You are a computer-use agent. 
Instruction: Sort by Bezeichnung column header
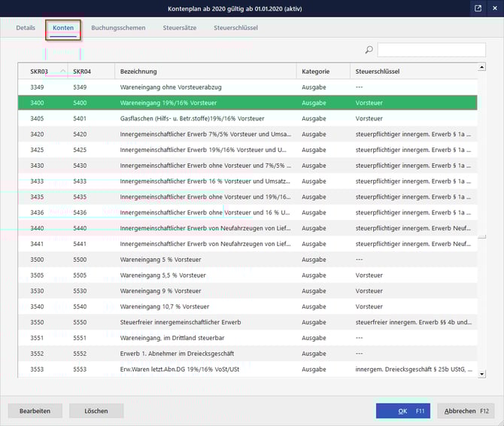click(205, 72)
